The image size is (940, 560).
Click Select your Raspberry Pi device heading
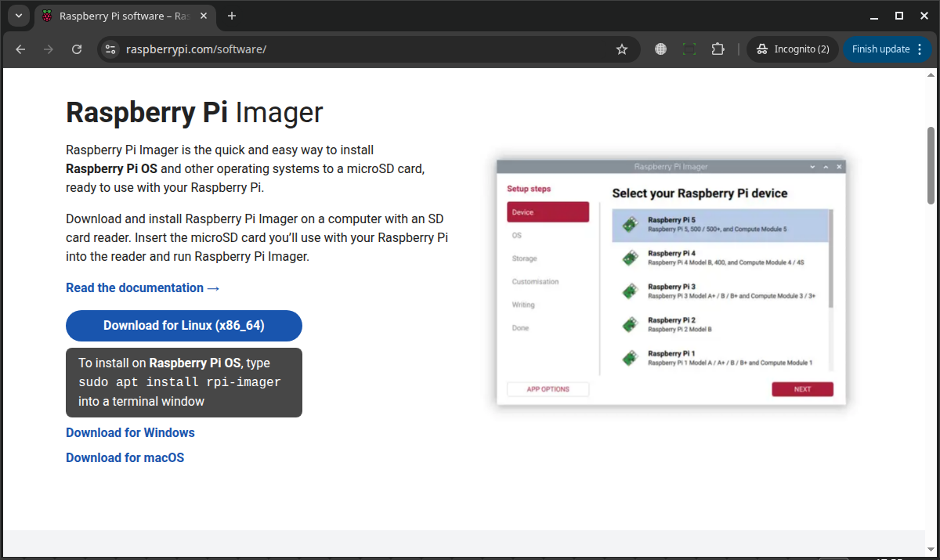[x=700, y=193]
